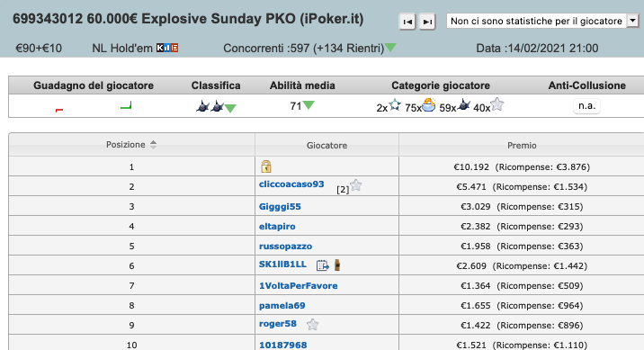Viewport: 644px width, 350px height.
Task: Click the first shark icon under Classifica
Action: (202, 107)
